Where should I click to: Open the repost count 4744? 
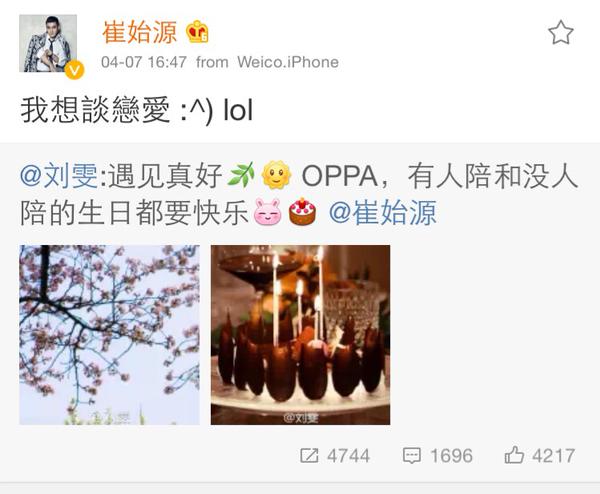(x=348, y=456)
